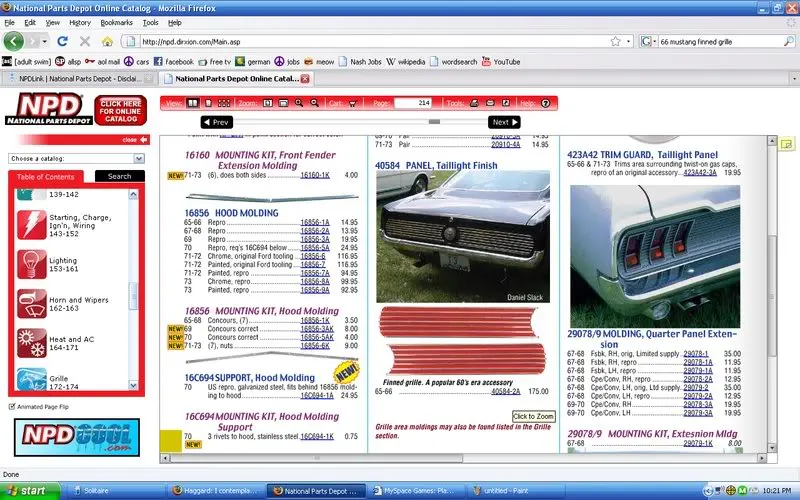The width and height of the screenshot is (800, 500).
Task: Open catalog Help question mark
Action: pos(545,103)
